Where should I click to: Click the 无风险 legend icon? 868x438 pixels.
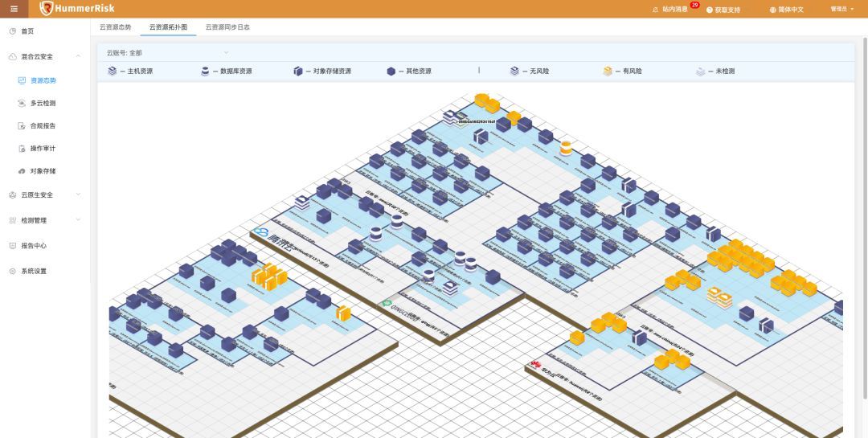tap(514, 71)
